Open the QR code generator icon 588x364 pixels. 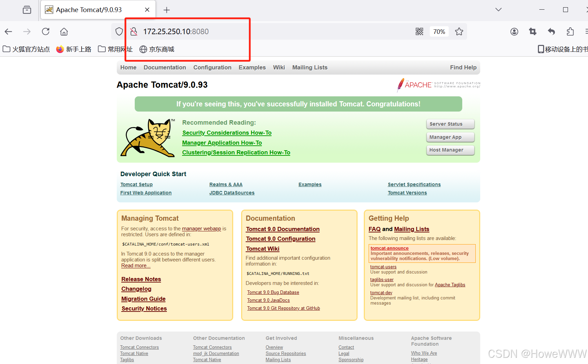[x=419, y=32]
